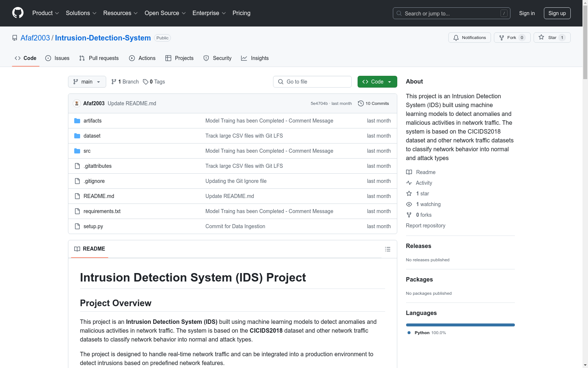Click the Notifications bell icon
Screen dimensions: 588x368
[456, 38]
